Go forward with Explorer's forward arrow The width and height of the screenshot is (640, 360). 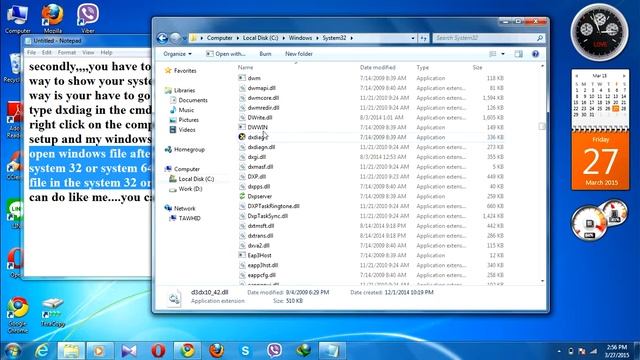pyautogui.click(x=175, y=38)
